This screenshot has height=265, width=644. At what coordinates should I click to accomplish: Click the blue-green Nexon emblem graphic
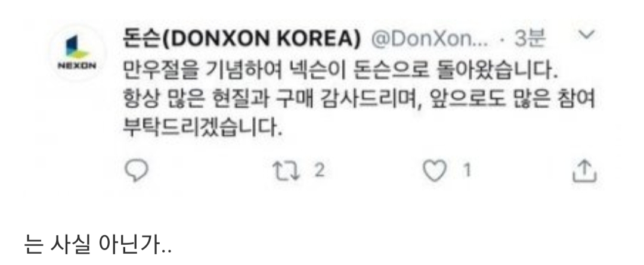(x=77, y=46)
